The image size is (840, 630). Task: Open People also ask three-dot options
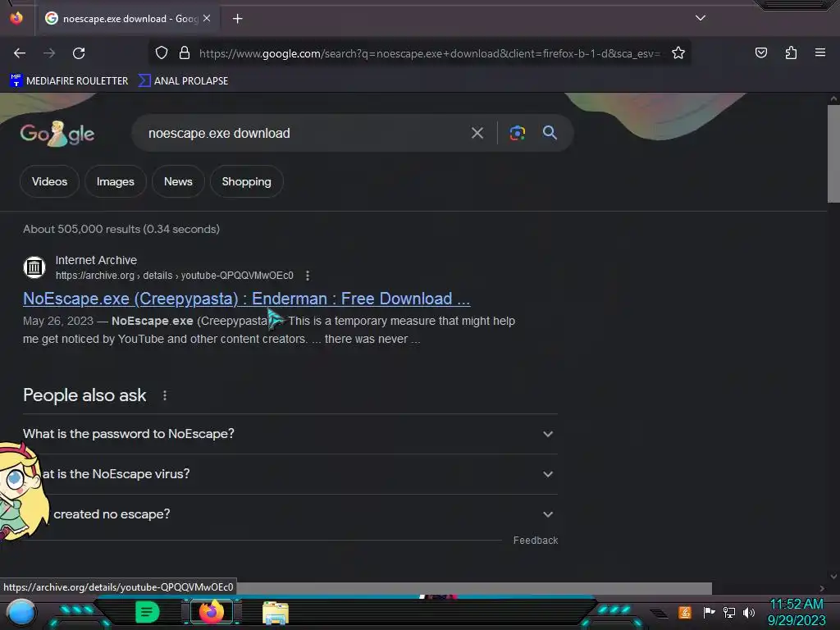(164, 395)
